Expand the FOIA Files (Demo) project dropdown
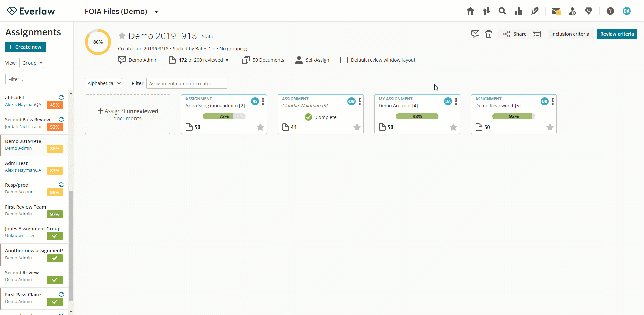 [156, 12]
